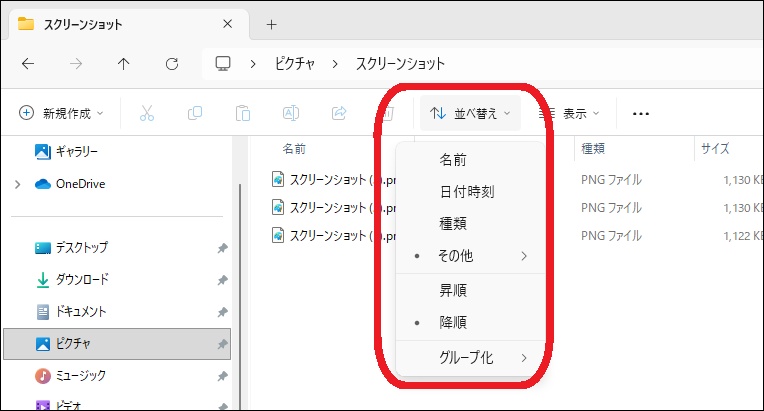Refresh the folder view
The width and height of the screenshot is (764, 411).
(172, 64)
